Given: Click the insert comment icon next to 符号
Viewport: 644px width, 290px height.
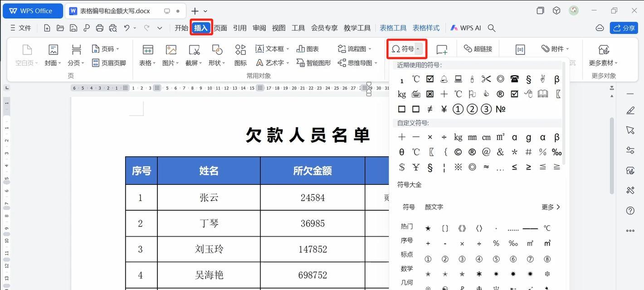Looking at the screenshot, I should tap(442, 50).
